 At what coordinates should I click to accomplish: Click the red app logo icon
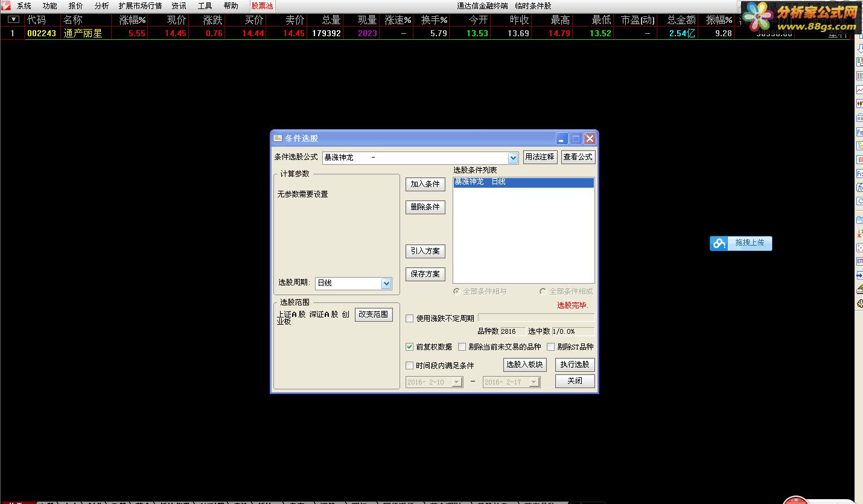coord(5,5)
